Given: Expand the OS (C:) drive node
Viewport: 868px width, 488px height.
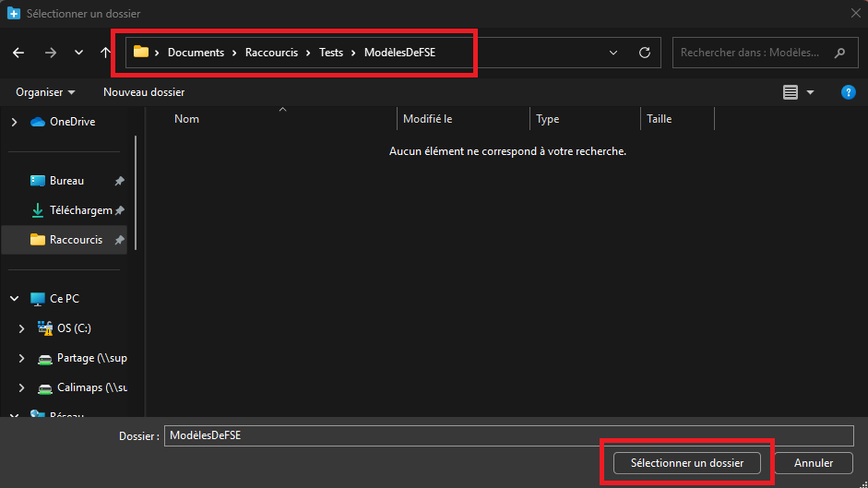Looking at the screenshot, I should (22, 328).
